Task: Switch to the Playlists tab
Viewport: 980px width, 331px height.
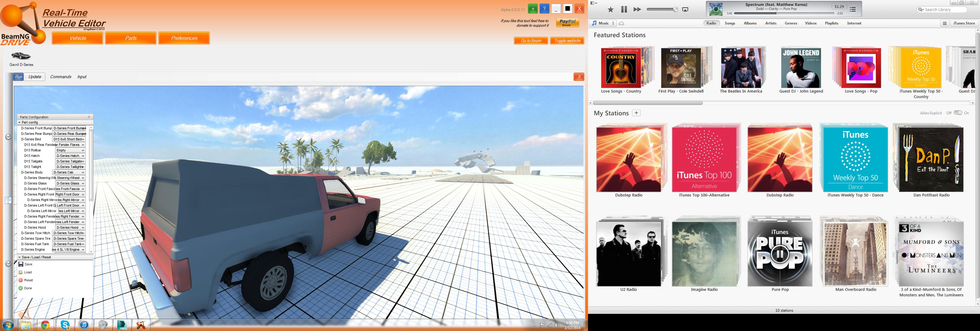Action: tap(831, 23)
